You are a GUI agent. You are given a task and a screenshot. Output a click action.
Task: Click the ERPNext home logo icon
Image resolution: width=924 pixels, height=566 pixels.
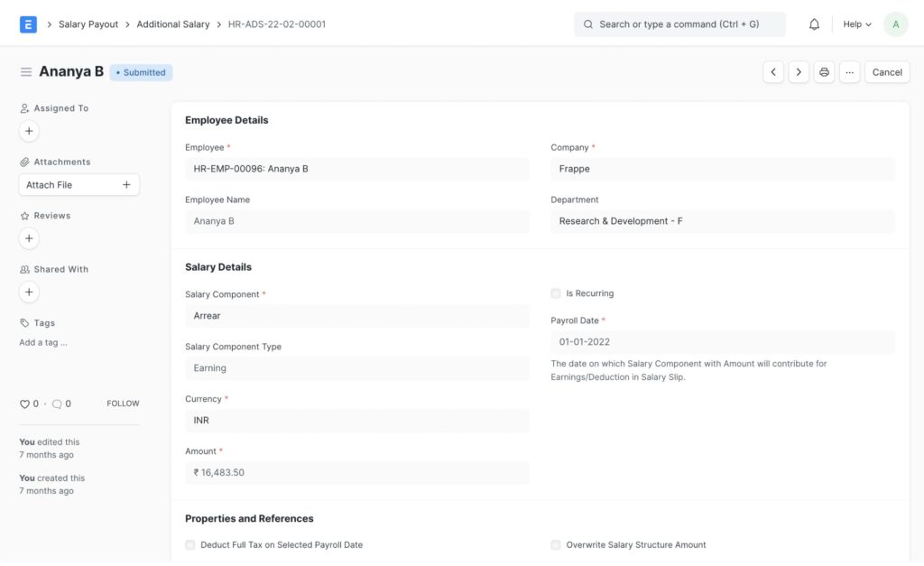(28, 24)
